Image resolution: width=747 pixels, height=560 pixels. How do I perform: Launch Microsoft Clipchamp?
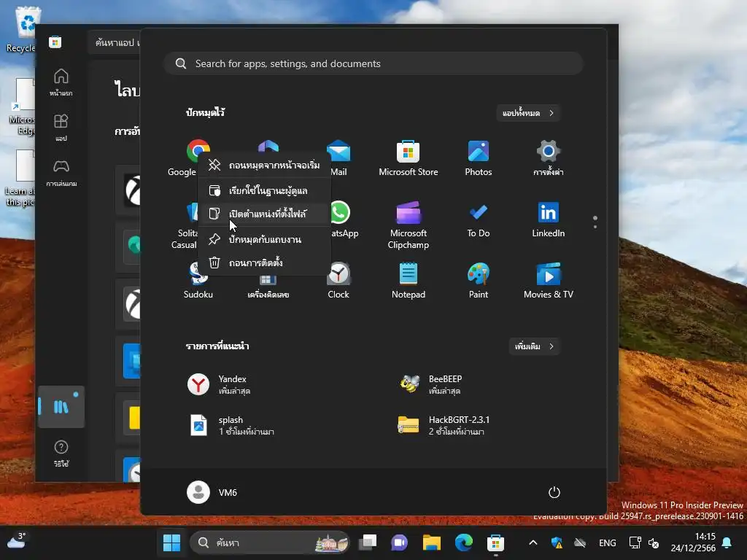[409, 225]
